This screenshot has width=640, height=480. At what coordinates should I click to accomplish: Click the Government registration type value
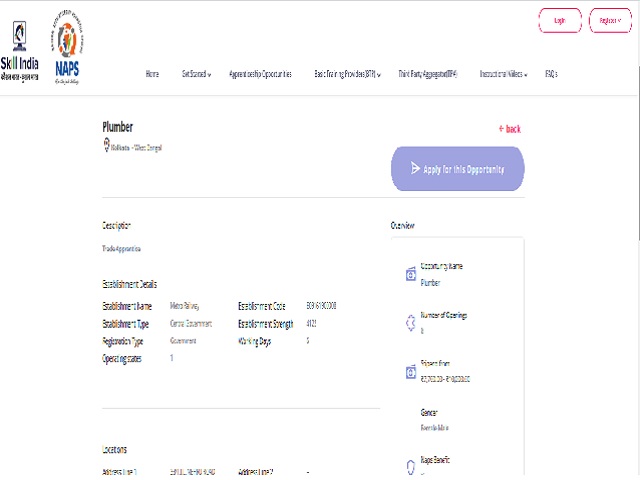[x=183, y=341]
